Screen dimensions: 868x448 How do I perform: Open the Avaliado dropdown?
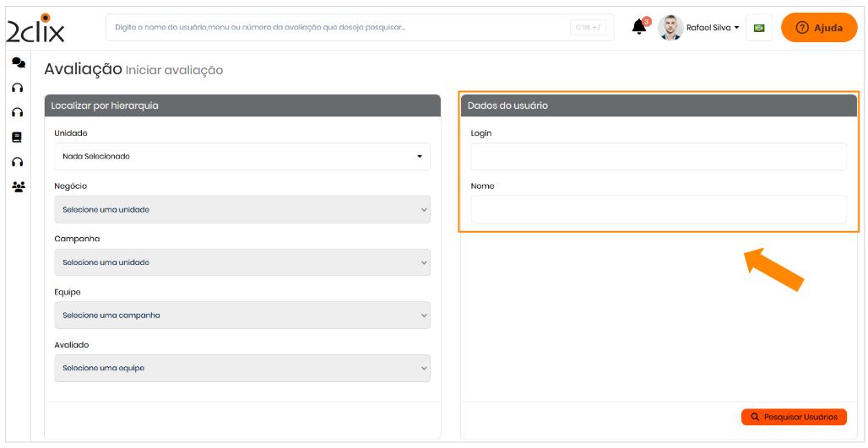click(241, 368)
